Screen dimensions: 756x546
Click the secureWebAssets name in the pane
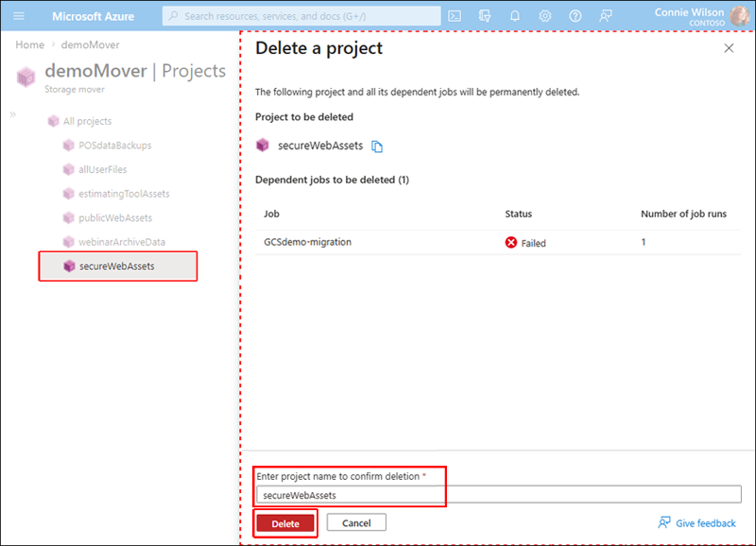click(320, 145)
